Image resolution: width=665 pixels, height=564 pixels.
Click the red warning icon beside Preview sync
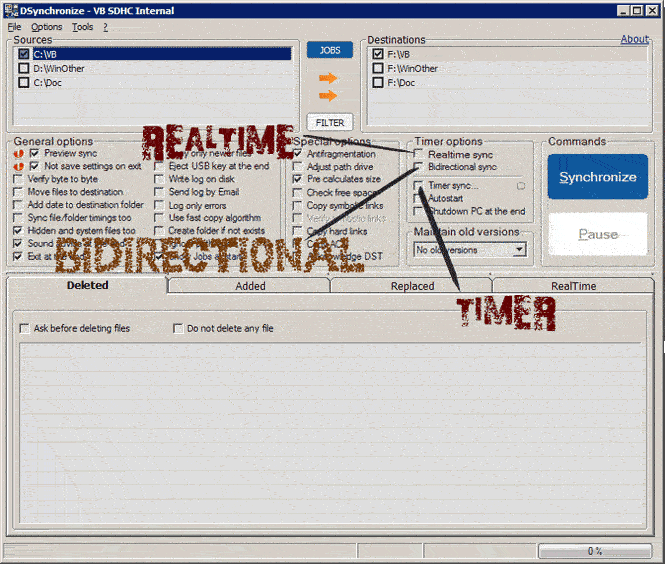[19, 154]
